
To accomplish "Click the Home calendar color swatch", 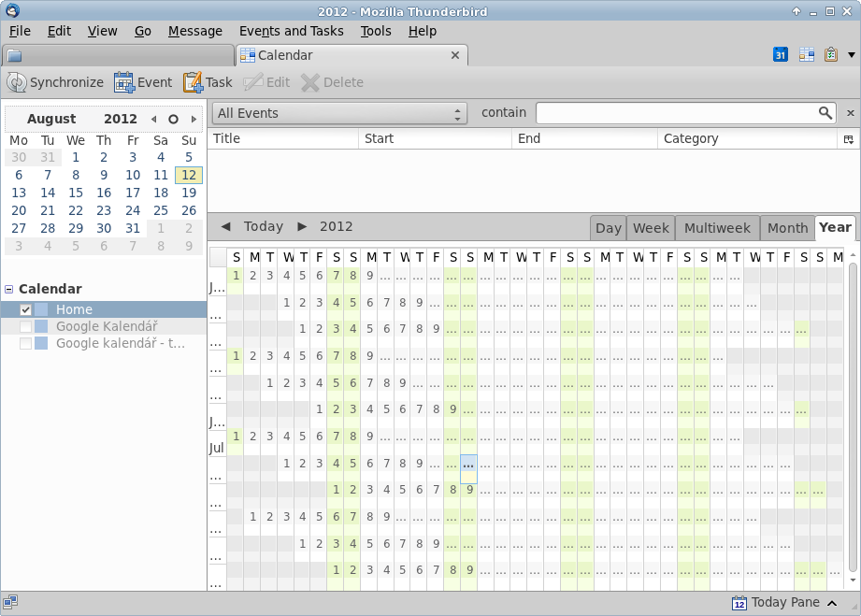I will [41, 309].
